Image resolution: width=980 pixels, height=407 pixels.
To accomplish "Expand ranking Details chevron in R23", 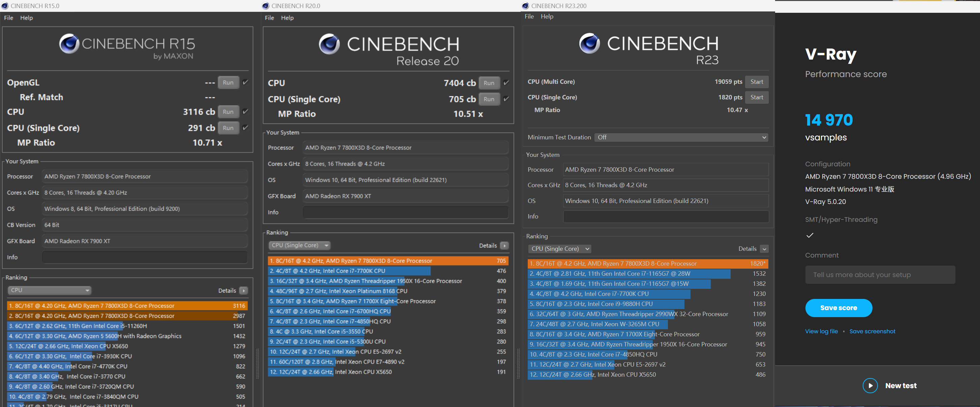I will 764,249.
